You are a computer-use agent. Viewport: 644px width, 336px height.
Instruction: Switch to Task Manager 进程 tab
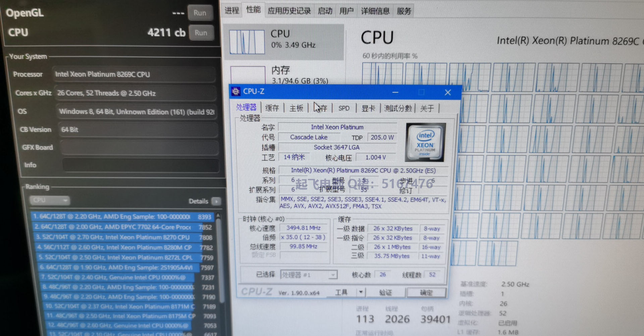tap(232, 11)
